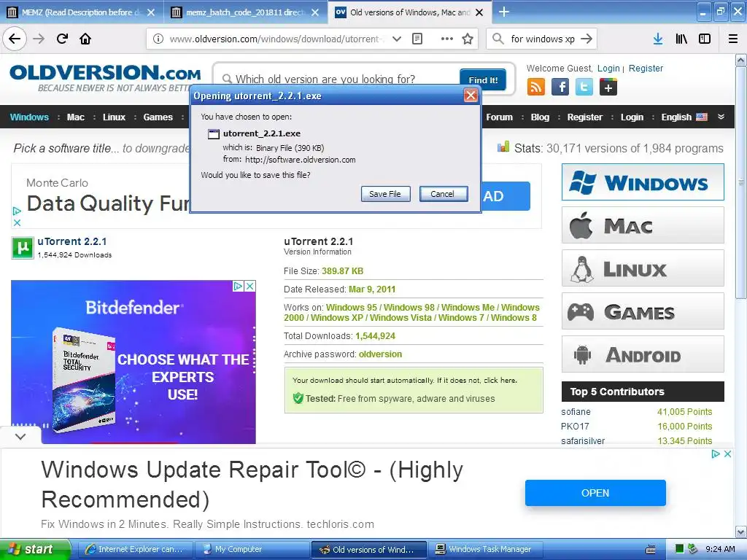Click the Login link beside Welcome Guest
747x560 pixels.
pyautogui.click(x=608, y=68)
